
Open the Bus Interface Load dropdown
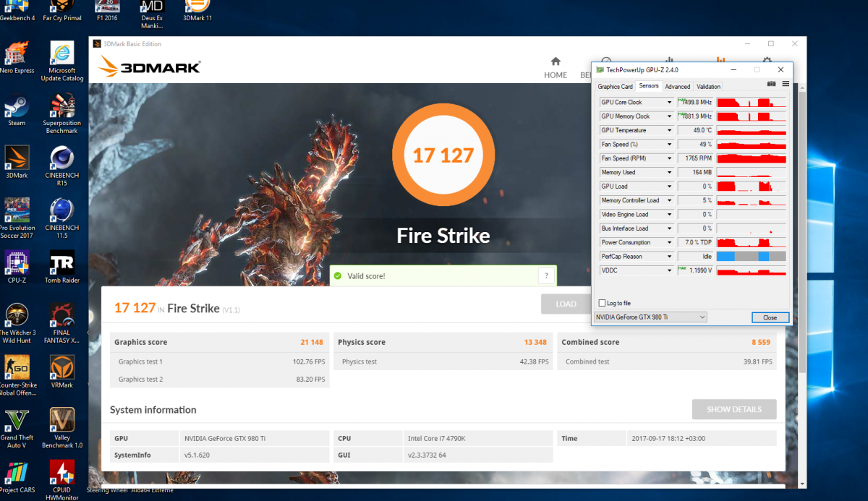pyautogui.click(x=670, y=228)
